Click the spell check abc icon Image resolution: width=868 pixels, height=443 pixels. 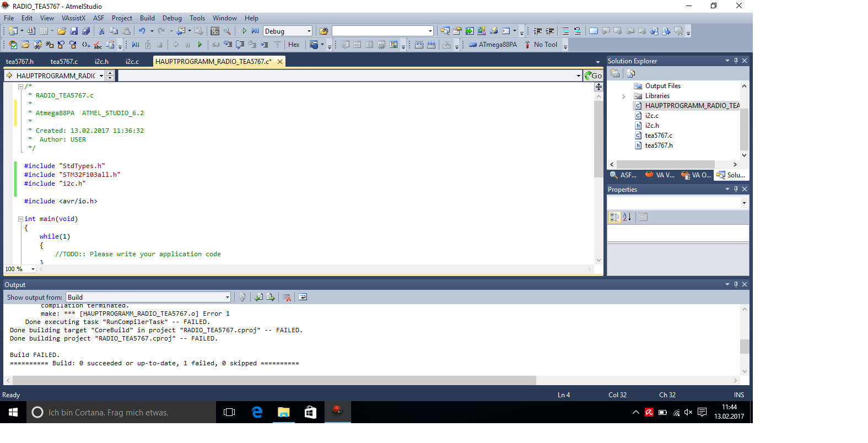[x=98, y=45]
